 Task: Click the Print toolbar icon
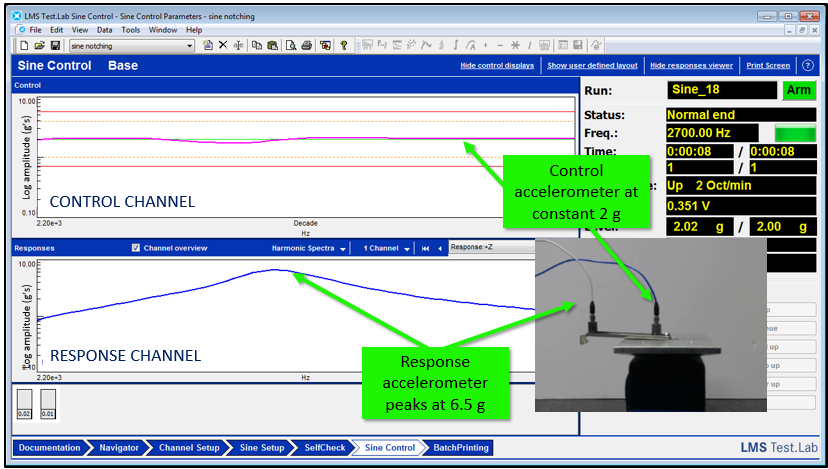tap(307, 46)
